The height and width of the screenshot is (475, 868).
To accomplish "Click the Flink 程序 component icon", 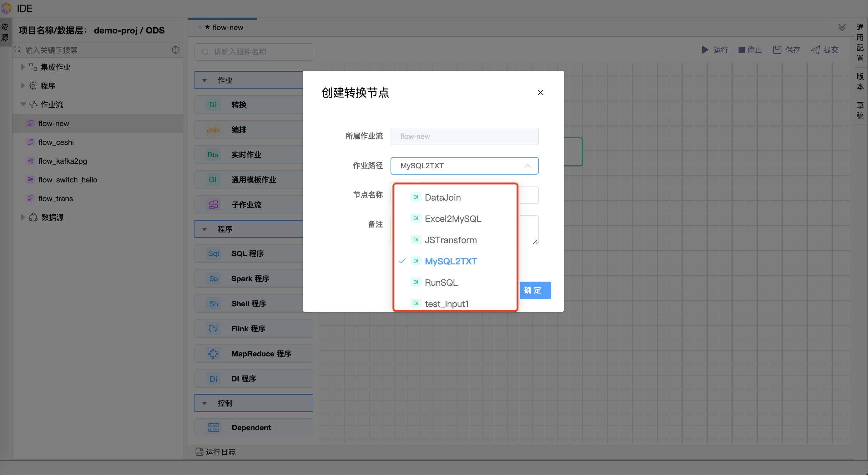I will tap(213, 329).
